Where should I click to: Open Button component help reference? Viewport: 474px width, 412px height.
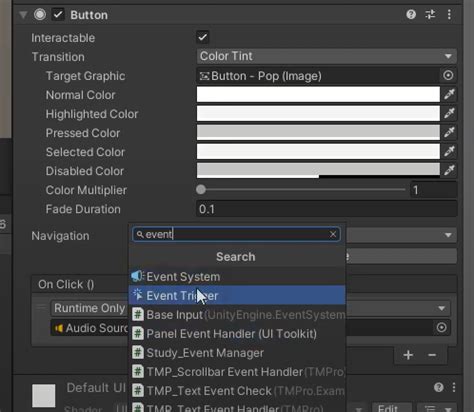411,14
